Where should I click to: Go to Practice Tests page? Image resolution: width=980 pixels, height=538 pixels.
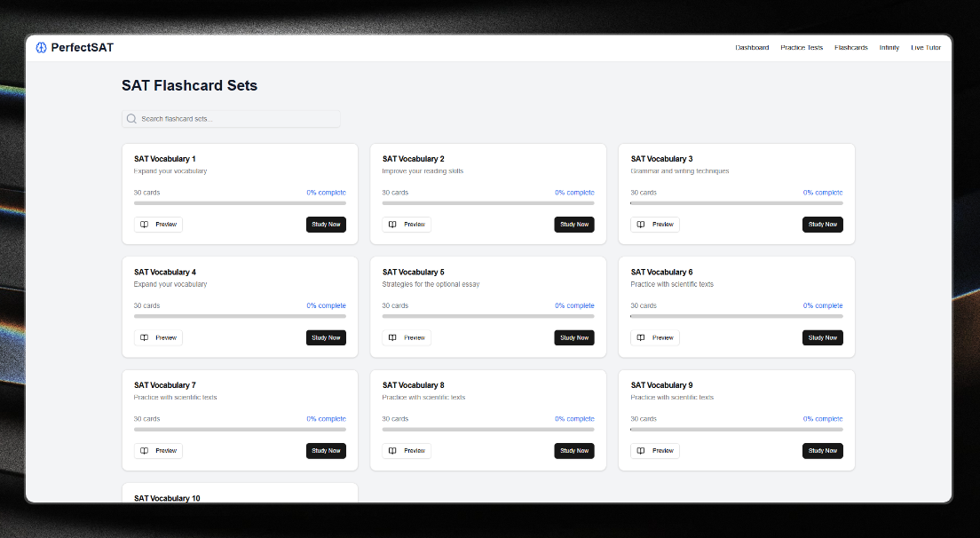[x=802, y=48]
